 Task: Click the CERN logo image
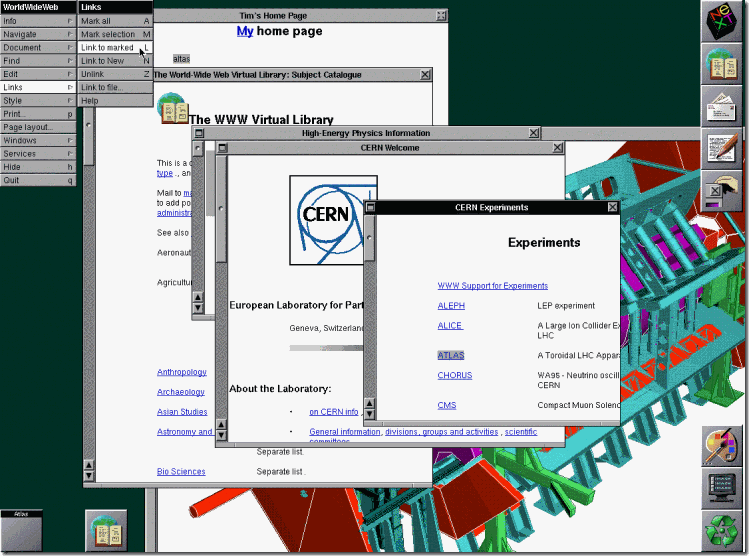coord(333,220)
